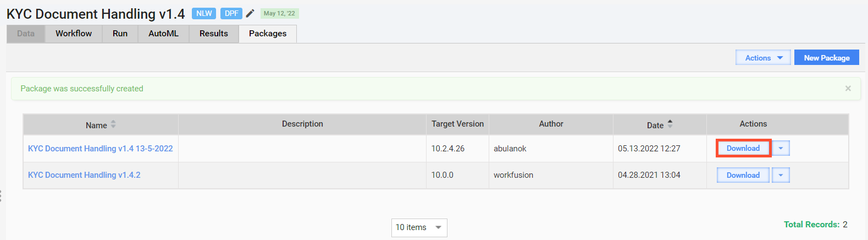Click the NLW badge
This screenshot has height=240, width=868.
click(x=204, y=13)
